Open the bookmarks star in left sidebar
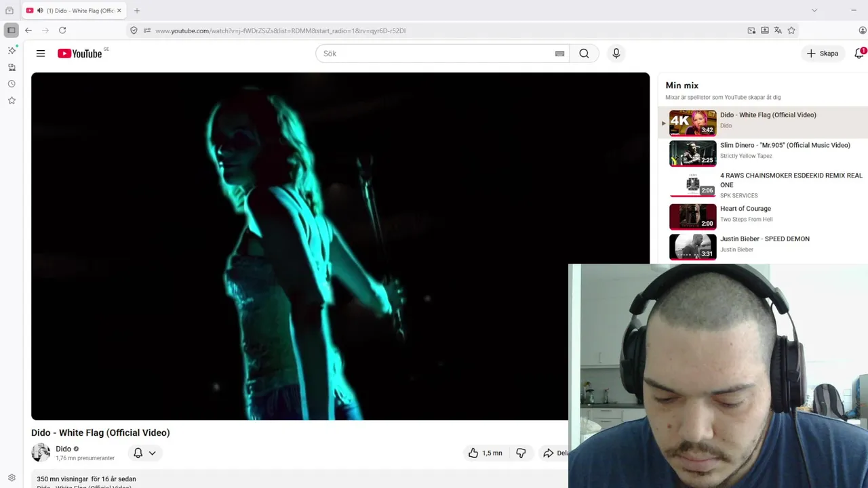868x488 pixels. (12, 100)
